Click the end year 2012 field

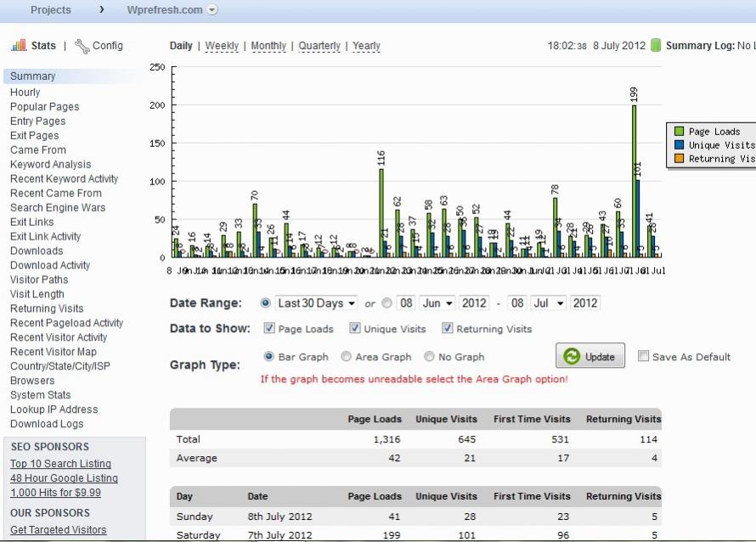[585, 302]
